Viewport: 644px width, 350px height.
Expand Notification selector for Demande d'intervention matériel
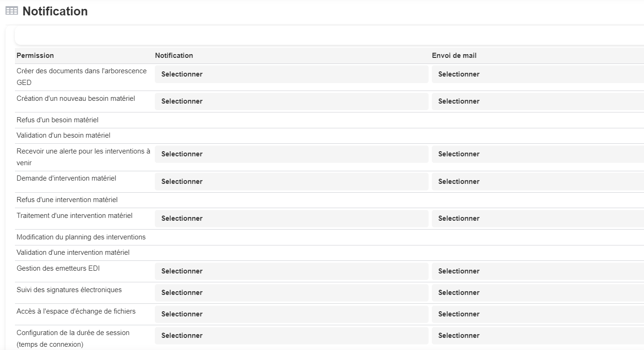pyautogui.click(x=291, y=182)
